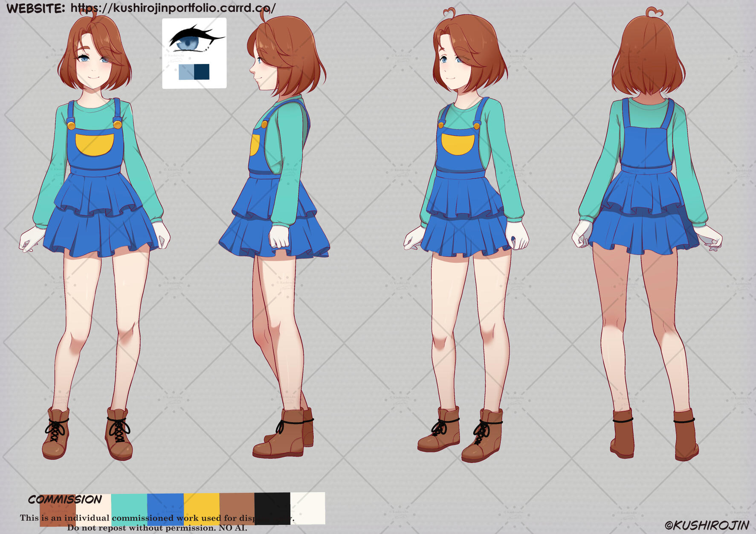Click the ©KUSHIROJIN signature text
The height and width of the screenshot is (534, 756).
pyautogui.click(x=707, y=525)
